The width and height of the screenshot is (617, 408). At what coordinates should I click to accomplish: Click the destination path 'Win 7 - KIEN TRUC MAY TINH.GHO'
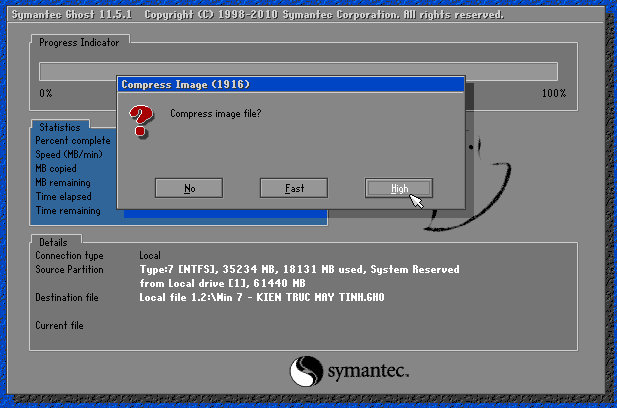pos(262,297)
